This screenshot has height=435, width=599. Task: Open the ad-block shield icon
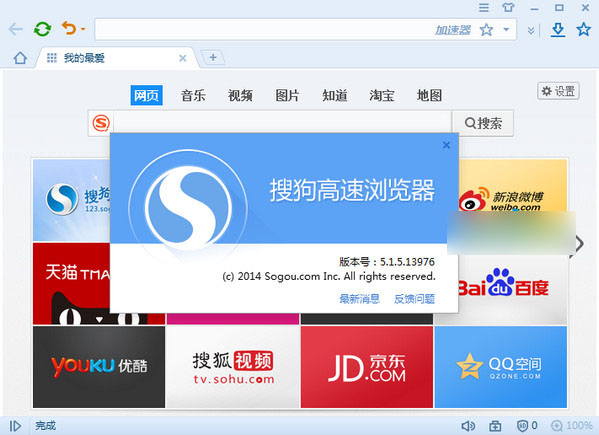point(522,426)
